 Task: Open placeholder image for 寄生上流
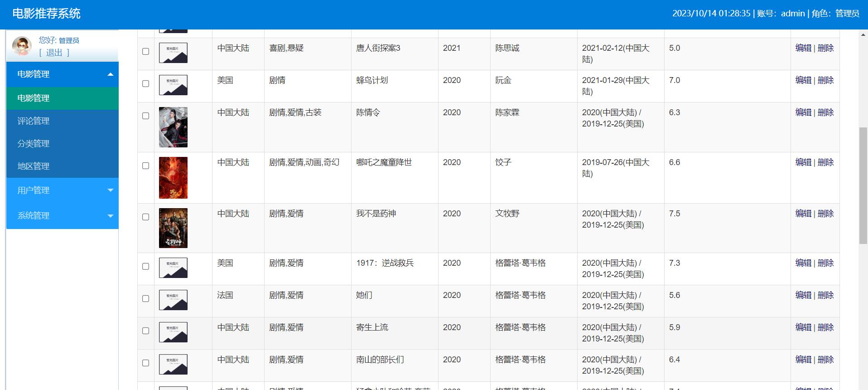(173, 332)
